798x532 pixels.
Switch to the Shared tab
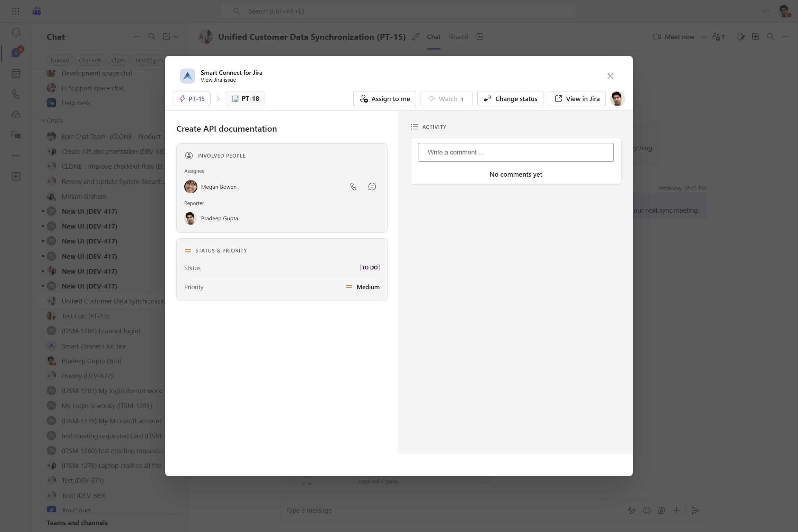coord(458,37)
